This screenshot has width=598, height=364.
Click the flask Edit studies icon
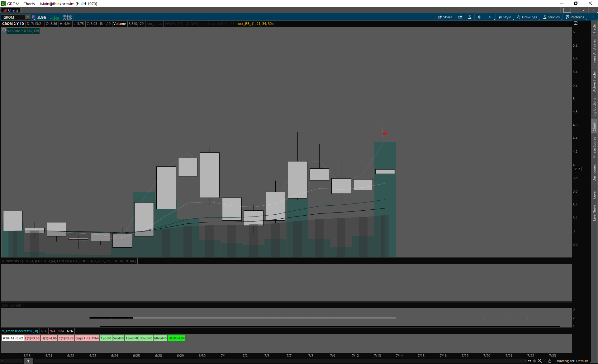470,17
